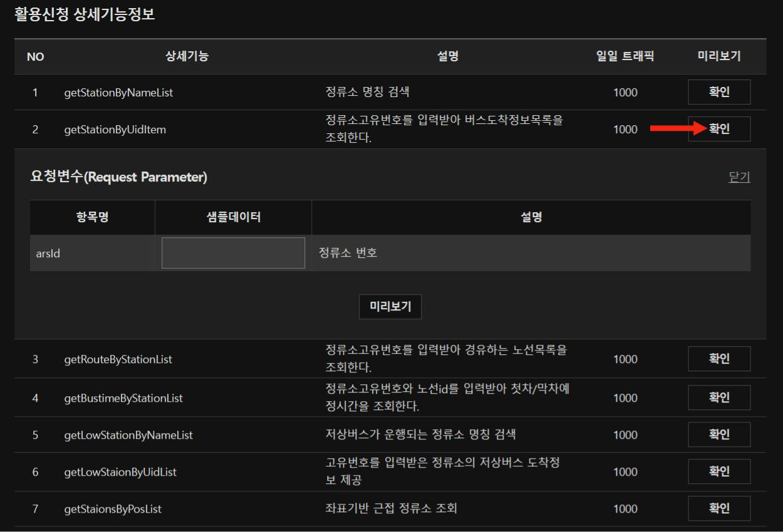Select the getBustimeByStationList function name
Viewport: 783px width, 532px height.
[x=123, y=398]
